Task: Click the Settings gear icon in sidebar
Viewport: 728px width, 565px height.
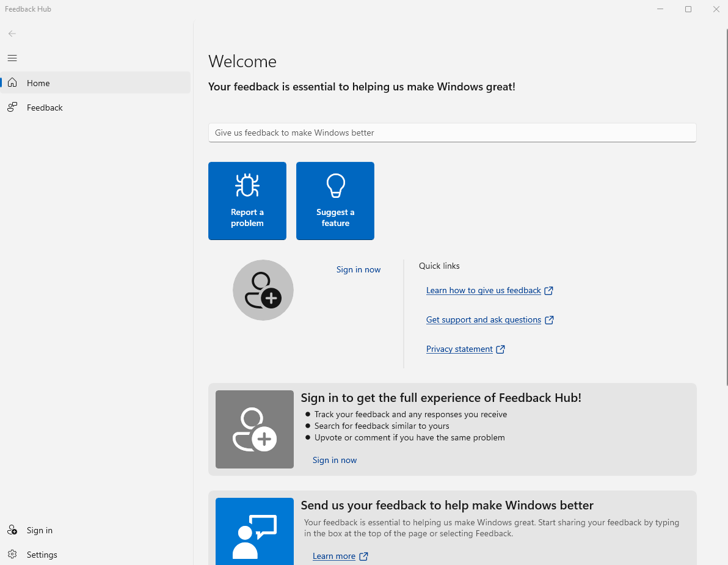Action: coord(12,555)
